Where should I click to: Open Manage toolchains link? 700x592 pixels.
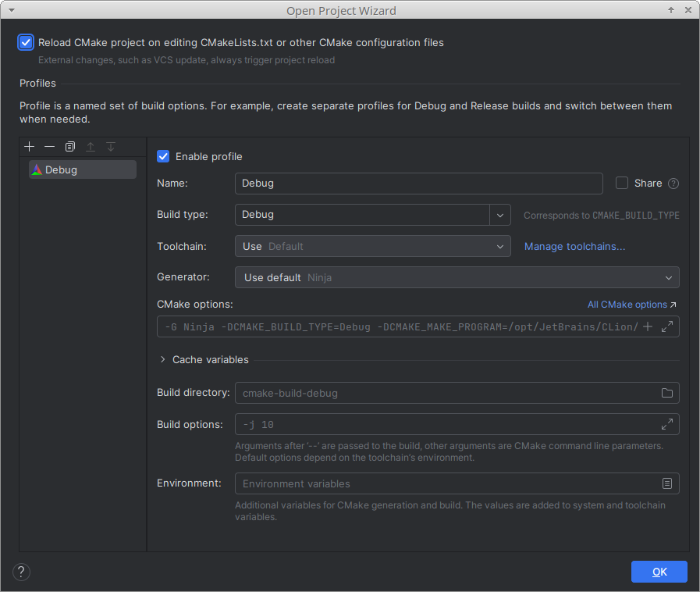pyautogui.click(x=574, y=246)
